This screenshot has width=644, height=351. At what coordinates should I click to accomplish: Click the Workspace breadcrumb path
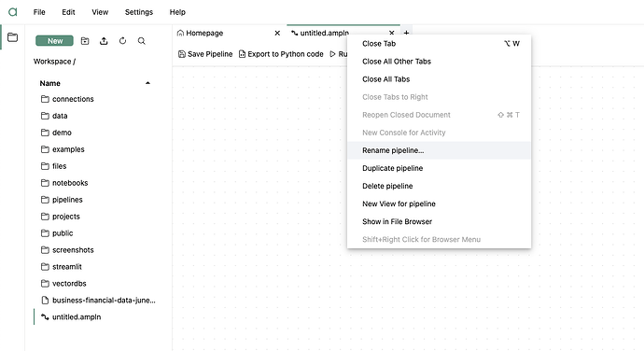coord(54,62)
